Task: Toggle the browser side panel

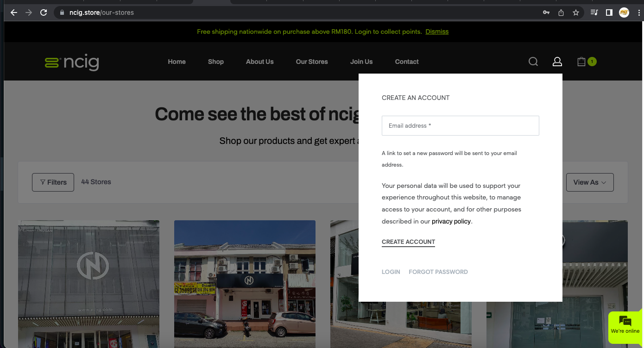Action: [x=609, y=12]
